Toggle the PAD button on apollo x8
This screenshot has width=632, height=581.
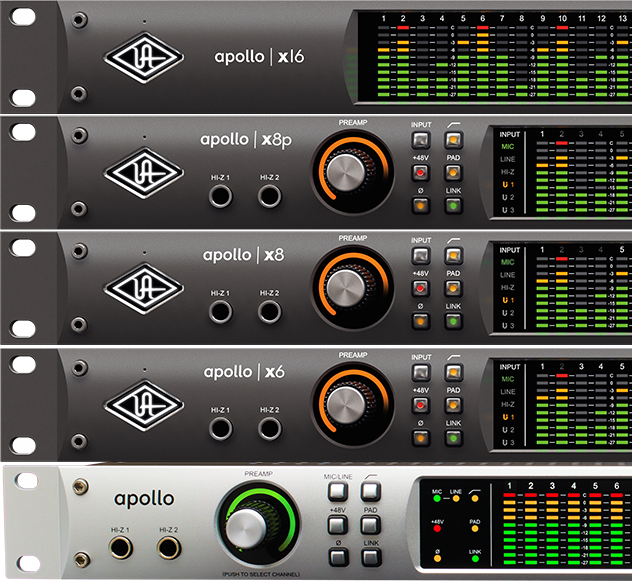[x=453, y=288]
